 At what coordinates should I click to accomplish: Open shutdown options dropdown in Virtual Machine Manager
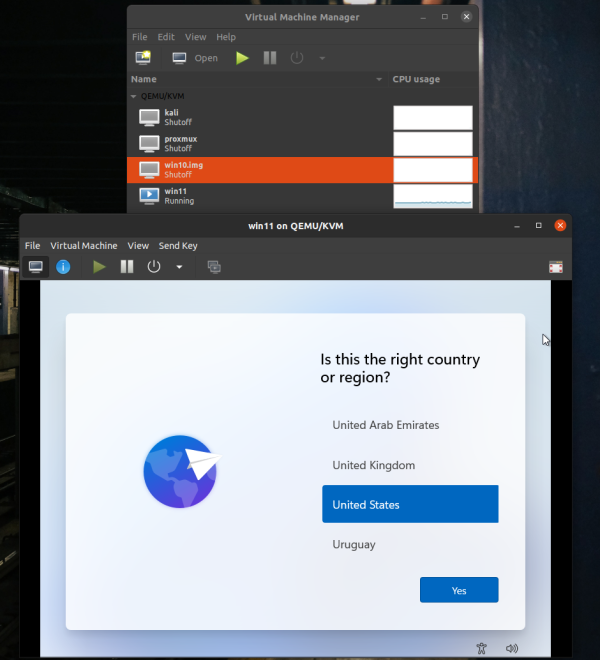point(322,58)
